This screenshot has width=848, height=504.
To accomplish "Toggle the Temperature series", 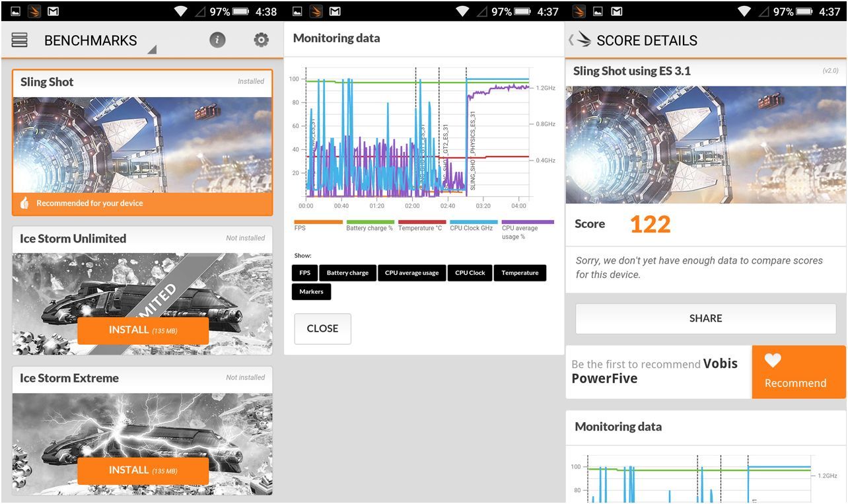I will coord(520,273).
